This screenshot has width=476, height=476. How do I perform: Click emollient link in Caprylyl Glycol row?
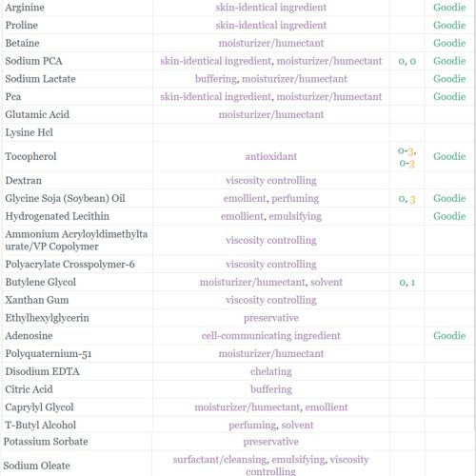coord(327,407)
